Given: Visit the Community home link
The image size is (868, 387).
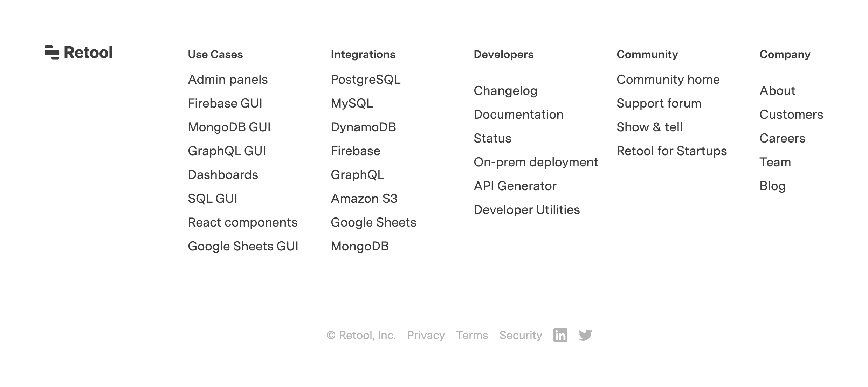Looking at the screenshot, I should pos(668,80).
